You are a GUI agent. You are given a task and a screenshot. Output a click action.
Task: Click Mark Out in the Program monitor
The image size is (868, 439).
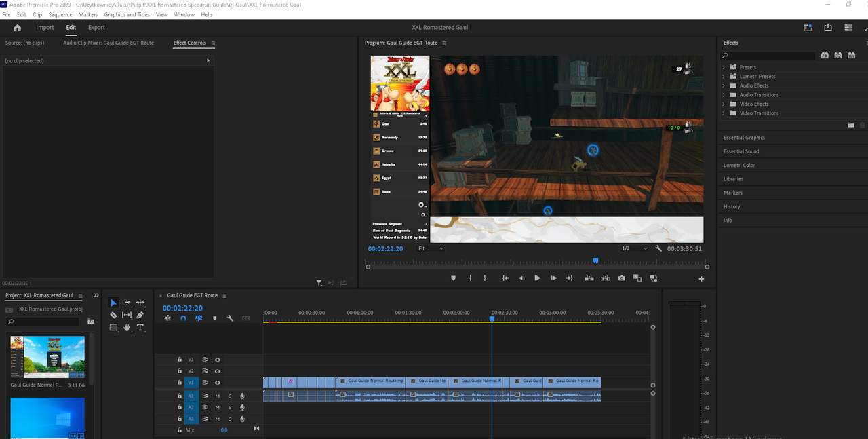click(485, 278)
